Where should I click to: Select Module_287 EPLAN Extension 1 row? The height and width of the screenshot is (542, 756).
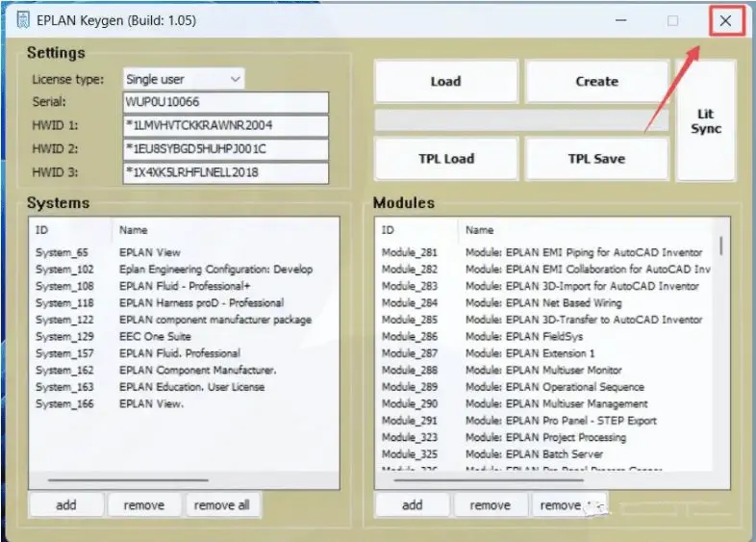tap(544, 353)
